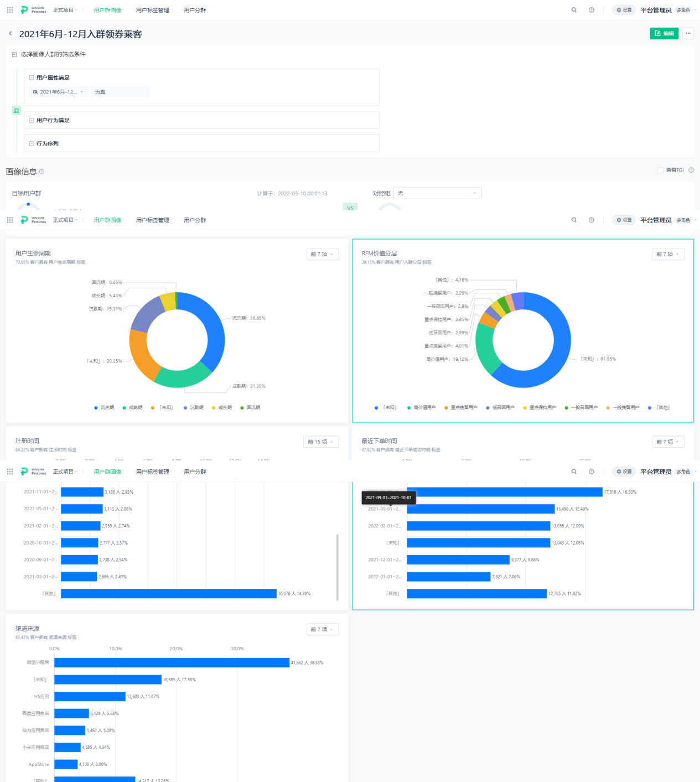The image size is (700, 782).
Task: Open the app grid icon in topmost header
Action: click(x=10, y=10)
